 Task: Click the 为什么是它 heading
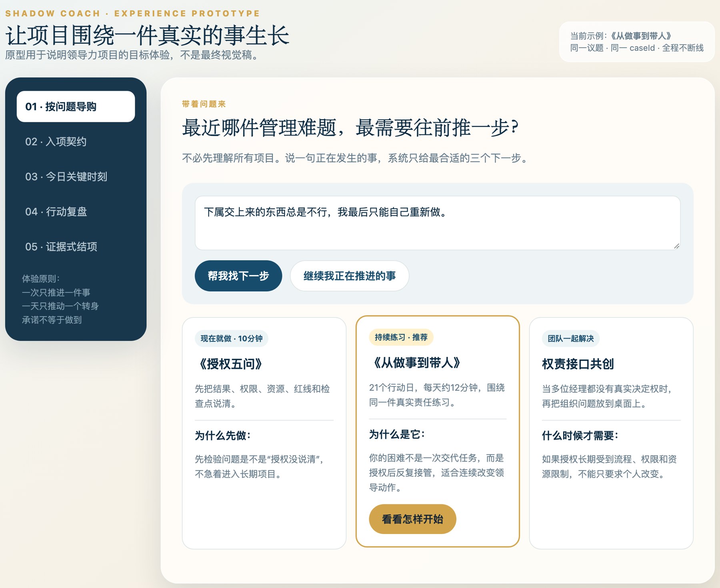(x=397, y=434)
